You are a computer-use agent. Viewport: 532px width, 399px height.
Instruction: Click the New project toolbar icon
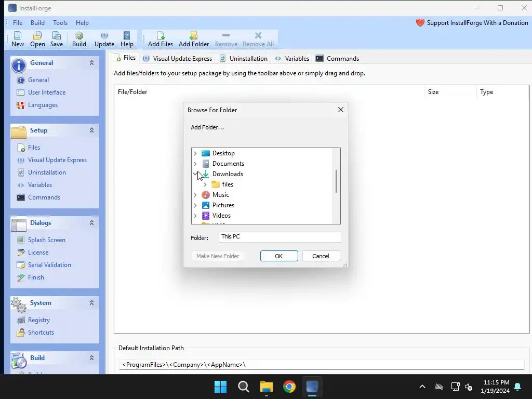coord(17,39)
